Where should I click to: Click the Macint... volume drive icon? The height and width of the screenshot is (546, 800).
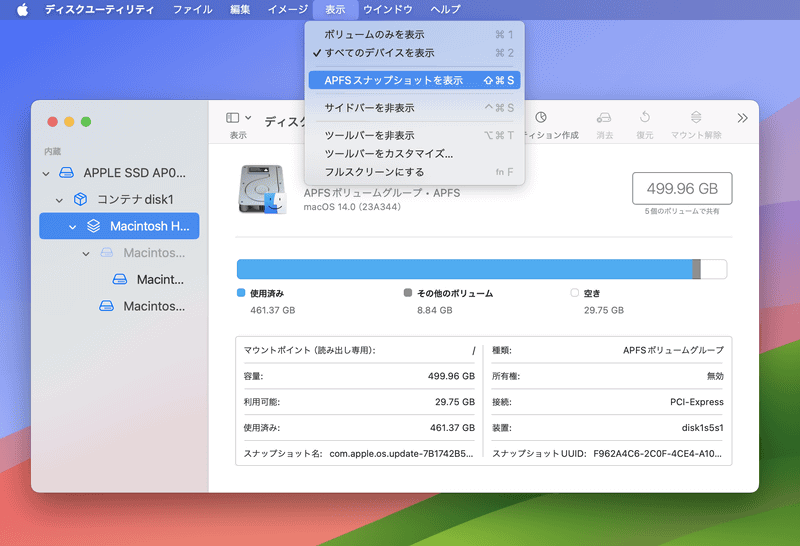point(120,279)
